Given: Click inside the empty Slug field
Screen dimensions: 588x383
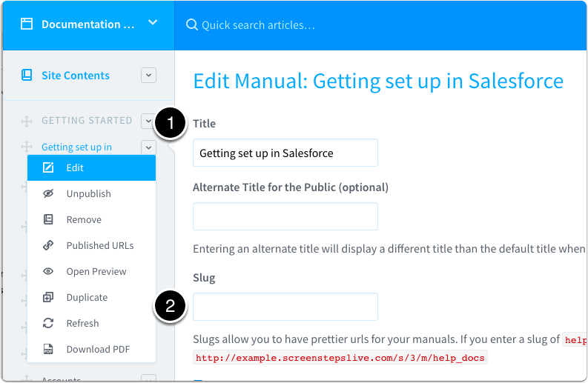Looking at the screenshot, I should (285, 307).
